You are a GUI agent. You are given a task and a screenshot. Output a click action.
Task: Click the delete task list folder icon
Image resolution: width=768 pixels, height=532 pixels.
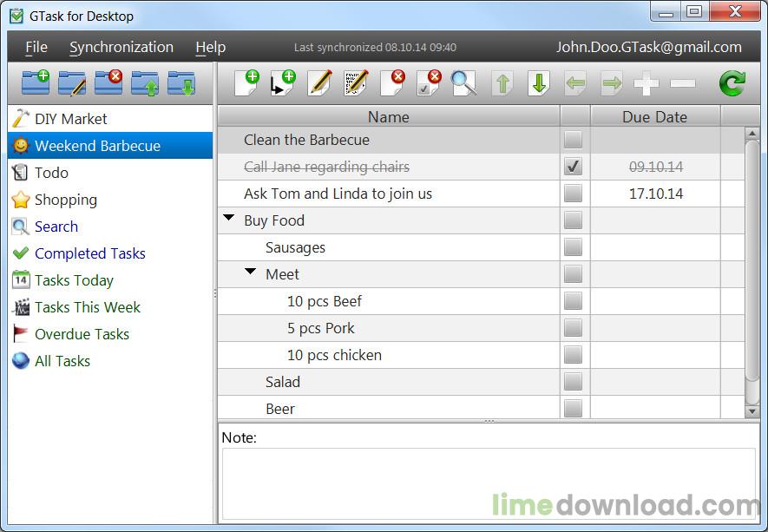tap(108, 82)
